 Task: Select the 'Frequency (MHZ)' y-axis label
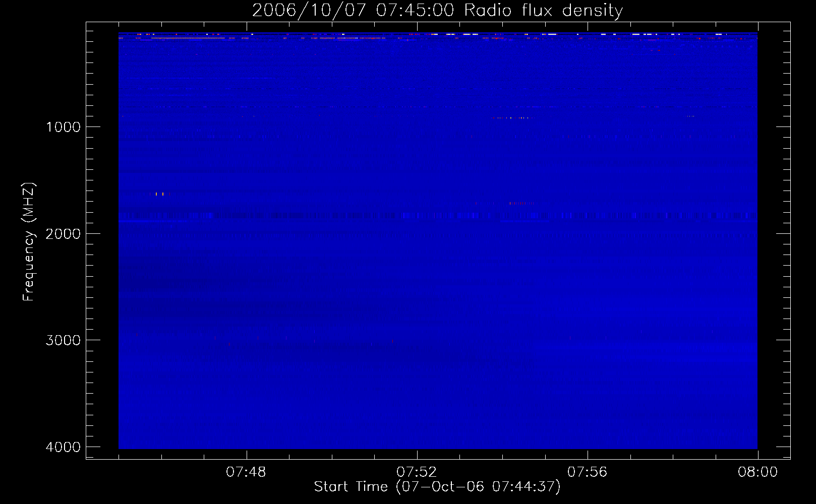pyautogui.click(x=29, y=242)
